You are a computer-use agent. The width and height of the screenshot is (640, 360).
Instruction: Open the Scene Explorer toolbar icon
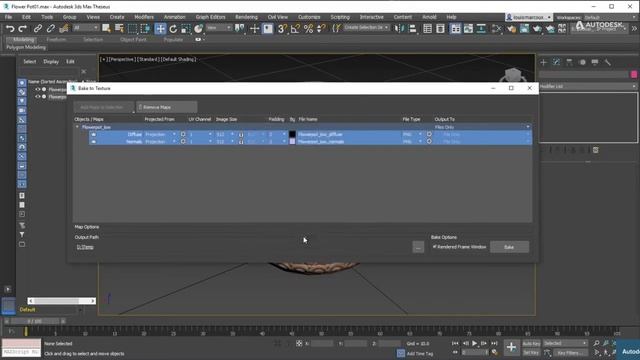(x=427, y=29)
